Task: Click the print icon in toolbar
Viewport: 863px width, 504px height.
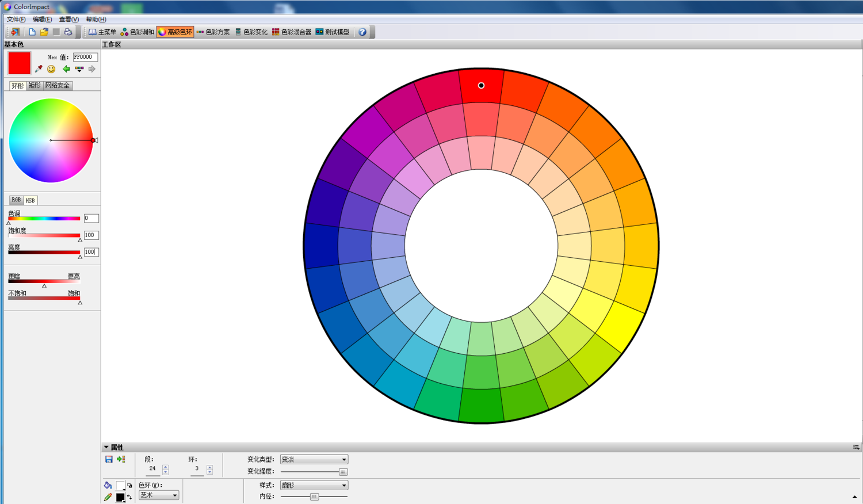Action: (68, 32)
